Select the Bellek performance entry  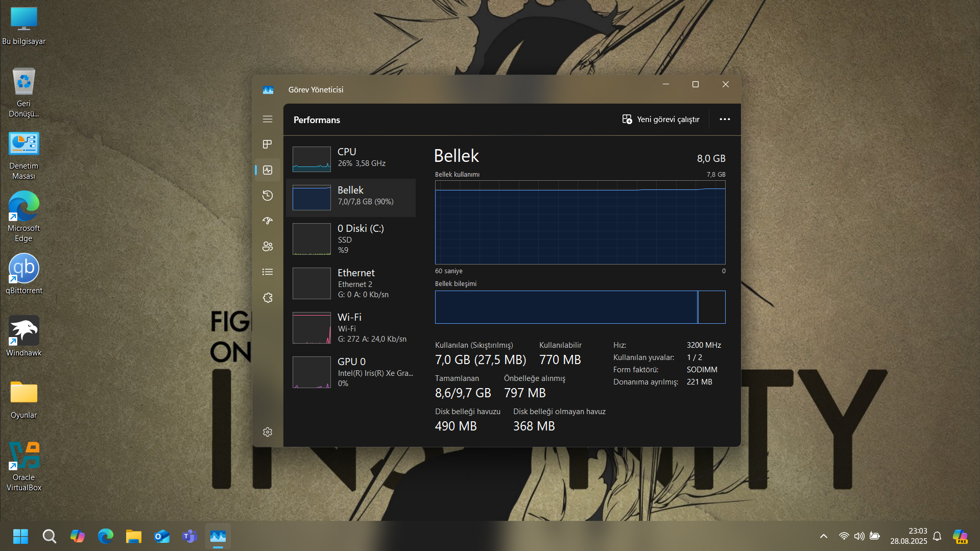(351, 198)
